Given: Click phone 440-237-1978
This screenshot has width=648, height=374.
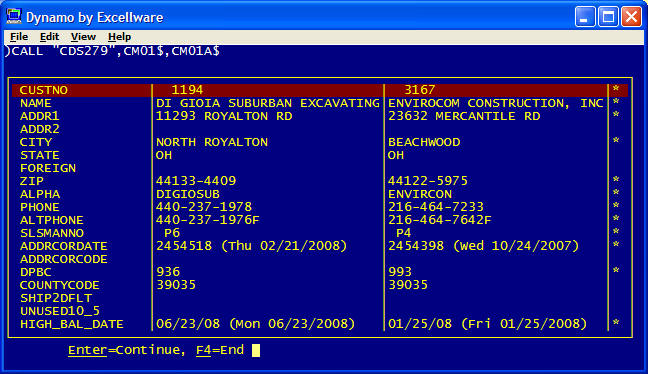Looking at the screenshot, I should click(204, 207).
